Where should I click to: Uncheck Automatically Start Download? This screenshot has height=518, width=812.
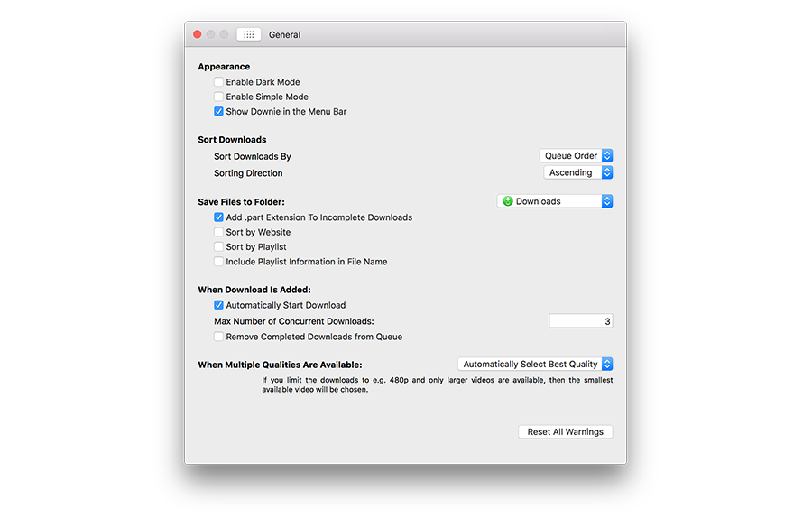coord(218,305)
